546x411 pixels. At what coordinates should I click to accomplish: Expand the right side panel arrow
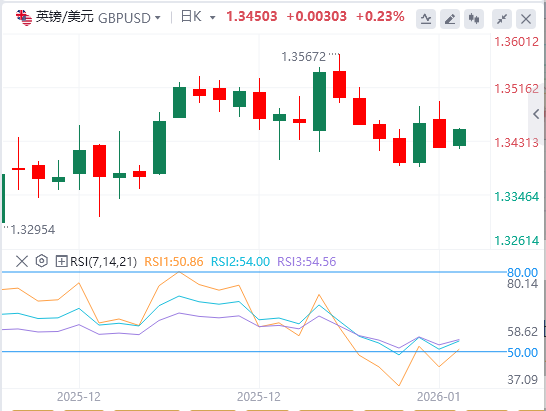[x=536, y=114]
